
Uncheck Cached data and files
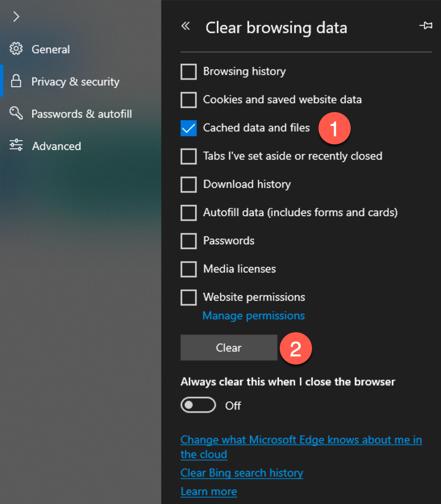tap(189, 128)
